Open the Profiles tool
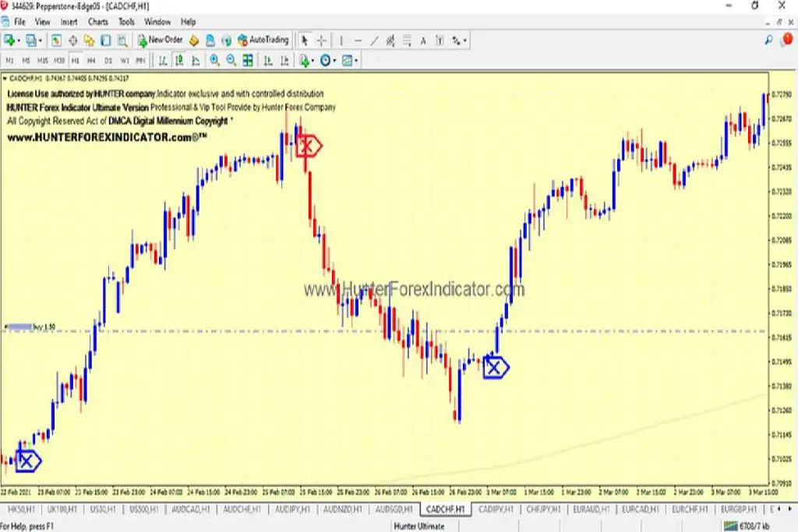This screenshot has width=798, height=532. pos(31,41)
